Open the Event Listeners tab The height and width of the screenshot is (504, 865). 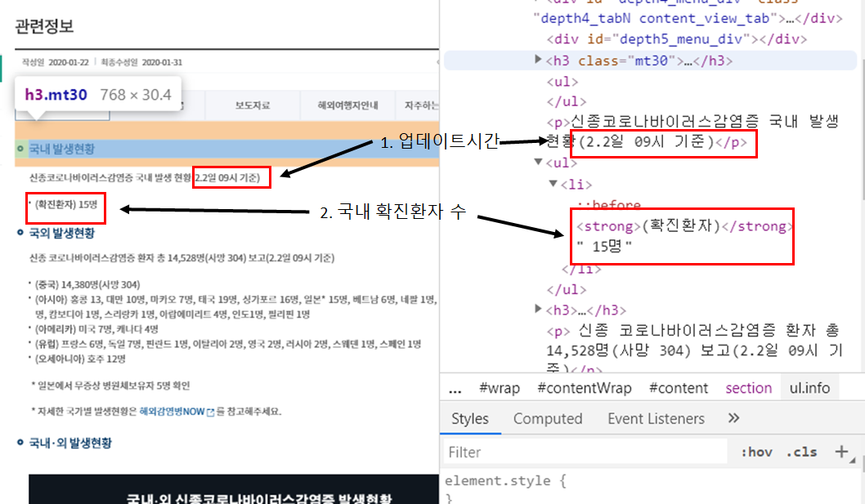[x=656, y=418]
